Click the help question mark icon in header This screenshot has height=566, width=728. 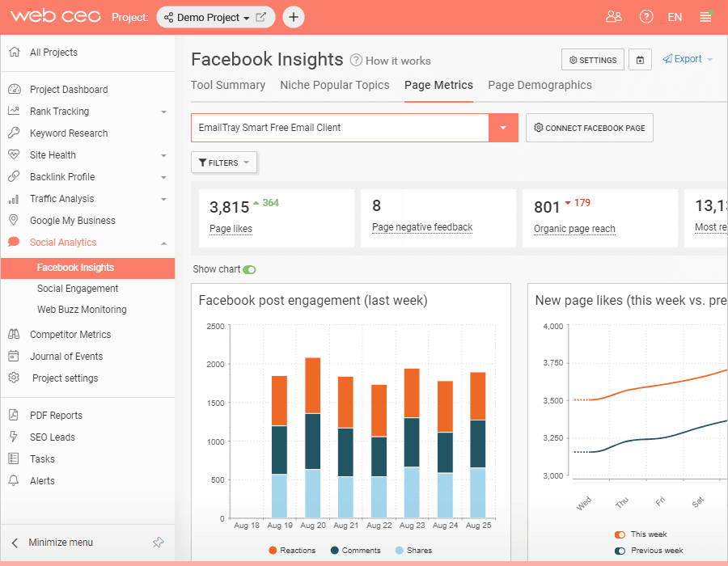[646, 17]
